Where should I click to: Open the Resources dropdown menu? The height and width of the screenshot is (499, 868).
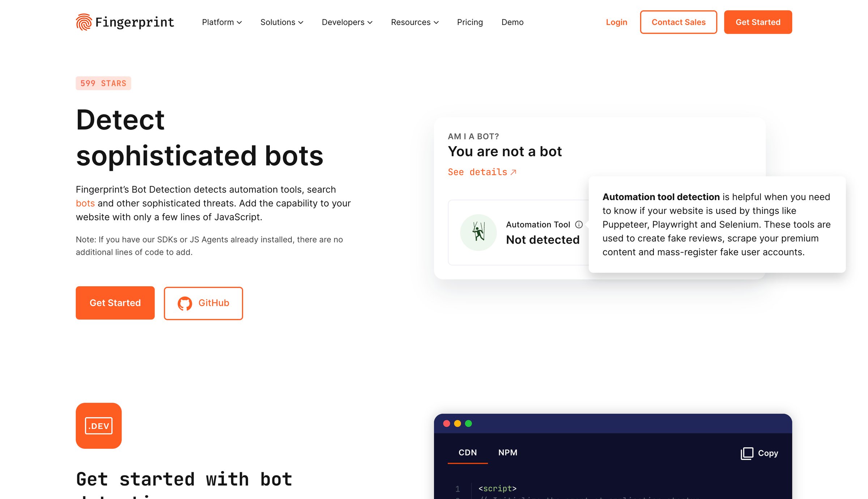pos(415,22)
